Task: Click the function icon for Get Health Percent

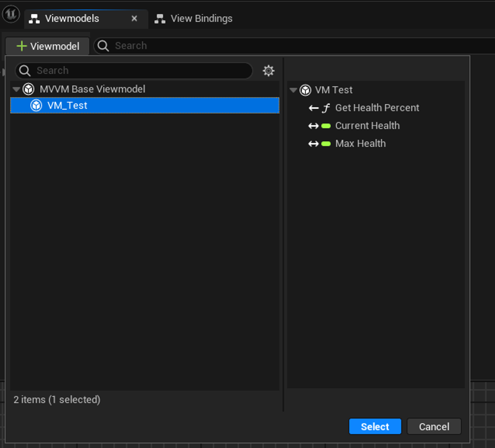Action: [x=326, y=108]
